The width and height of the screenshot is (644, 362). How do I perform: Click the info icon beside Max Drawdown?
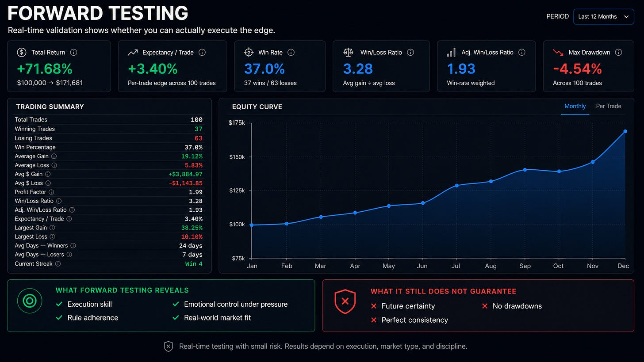618,52
